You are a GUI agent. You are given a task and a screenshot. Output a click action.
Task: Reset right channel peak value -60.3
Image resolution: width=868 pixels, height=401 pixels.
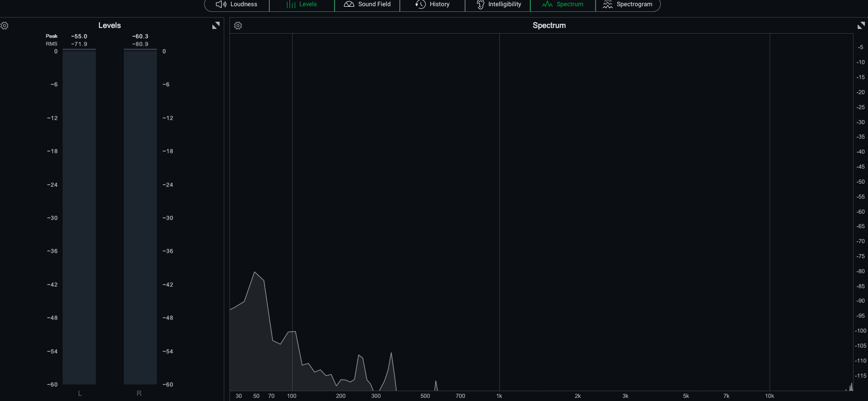[140, 37]
